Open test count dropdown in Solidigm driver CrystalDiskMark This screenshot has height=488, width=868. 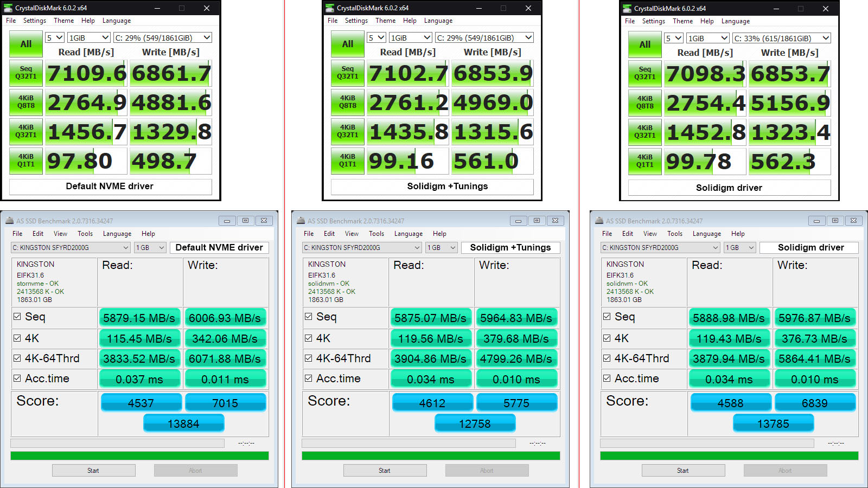click(x=673, y=38)
